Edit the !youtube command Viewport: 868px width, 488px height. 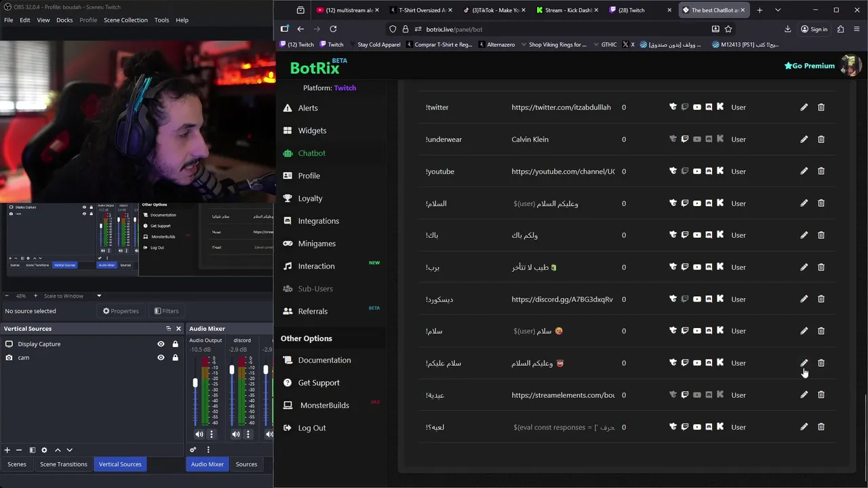pos(804,171)
